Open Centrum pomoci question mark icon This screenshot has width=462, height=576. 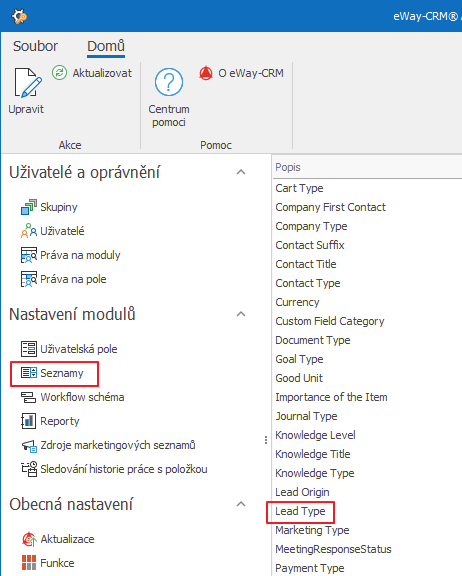[x=169, y=82]
